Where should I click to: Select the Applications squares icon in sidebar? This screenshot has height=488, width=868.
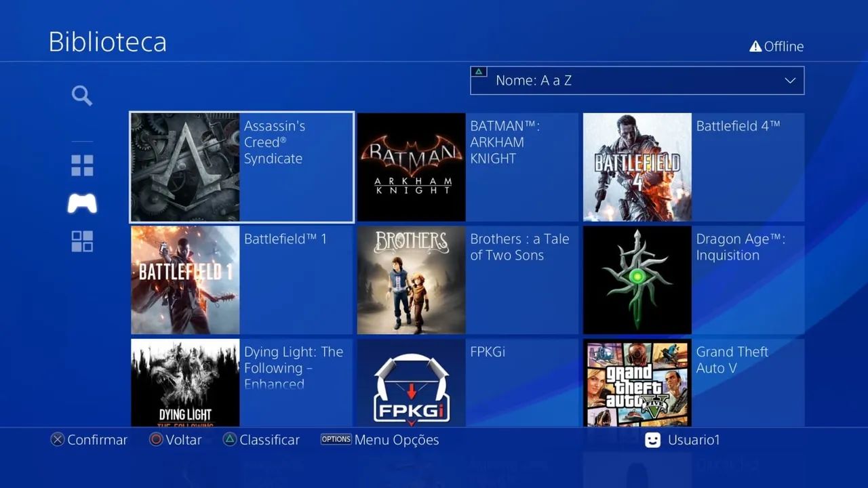82,241
